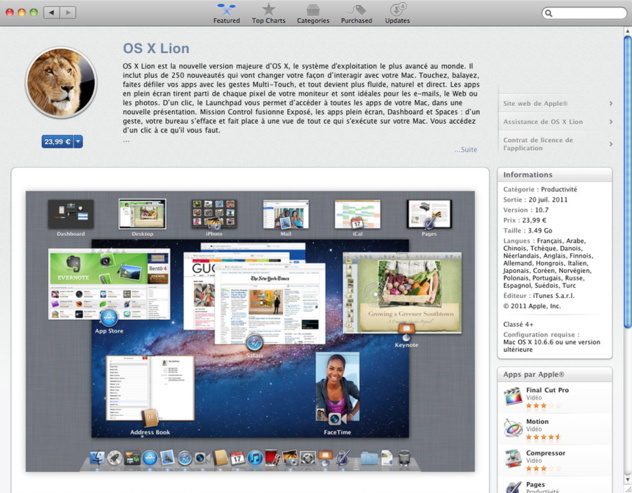Click the Mission Control screenshot preview
The image size is (632, 493).
250,331
